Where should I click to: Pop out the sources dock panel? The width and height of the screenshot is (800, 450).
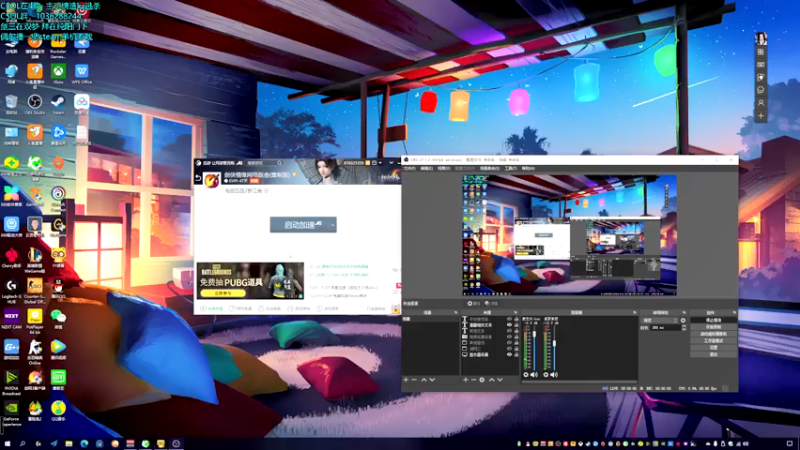coord(515,312)
